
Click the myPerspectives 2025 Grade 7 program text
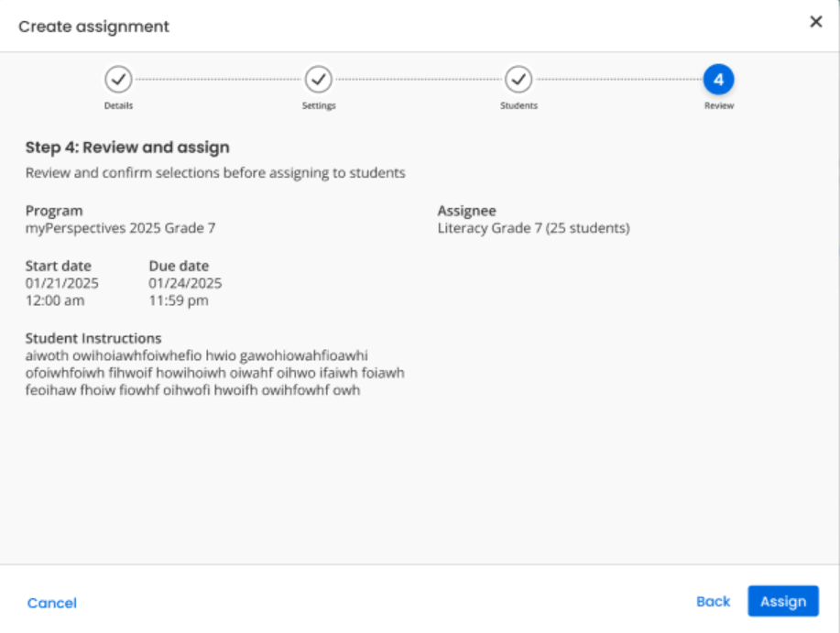click(121, 228)
